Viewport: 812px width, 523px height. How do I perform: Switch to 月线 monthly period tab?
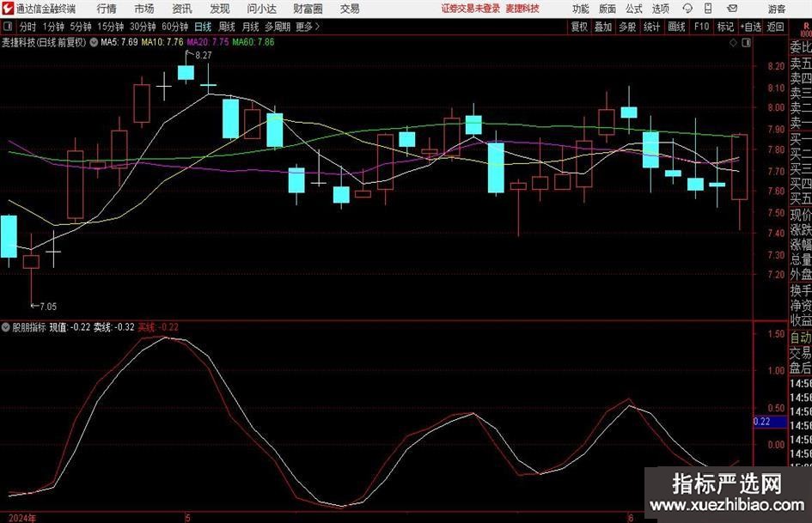click(250, 27)
